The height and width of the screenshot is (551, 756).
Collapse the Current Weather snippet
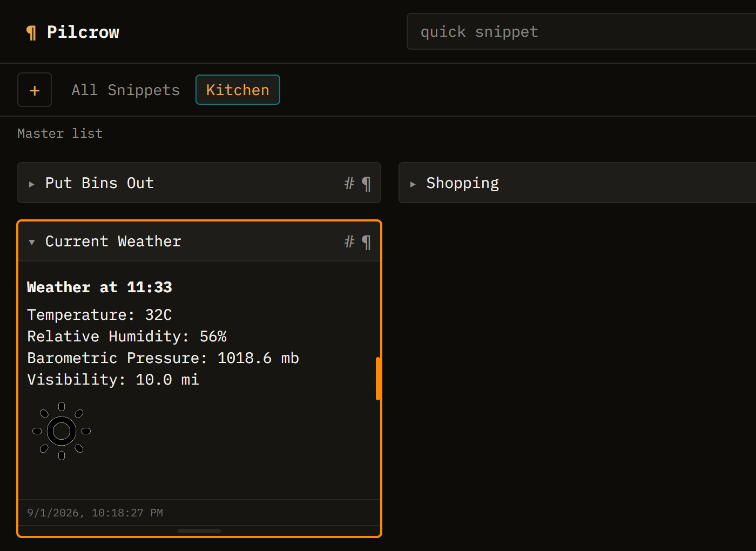point(32,242)
